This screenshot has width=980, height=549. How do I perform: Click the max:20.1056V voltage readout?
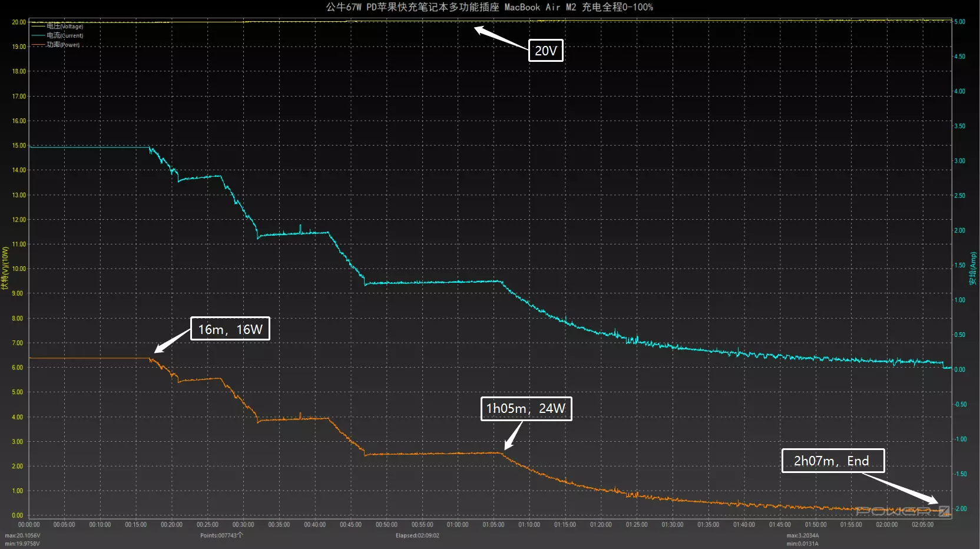(x=22, y=536)
